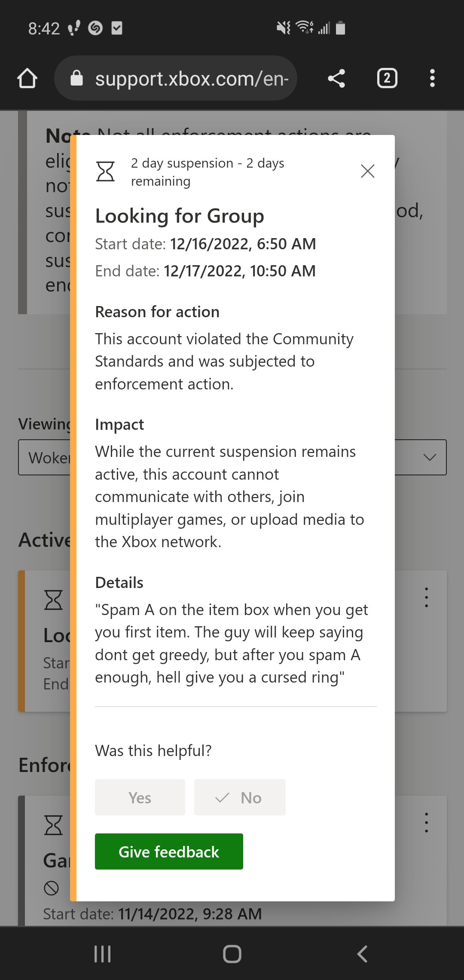Screen dimensions: 464x980
Task: Open Android recent apps navigation button
Action: [102, 954]
